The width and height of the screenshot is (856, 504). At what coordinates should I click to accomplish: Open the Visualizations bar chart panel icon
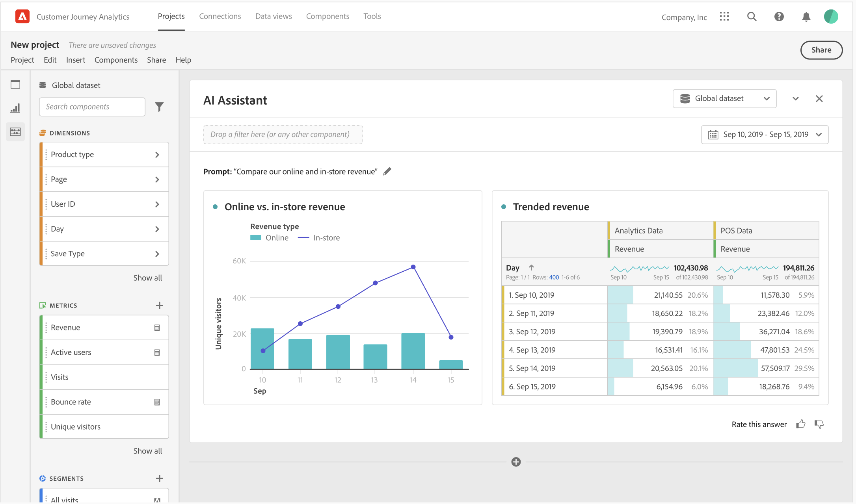[x=15, y=108]
